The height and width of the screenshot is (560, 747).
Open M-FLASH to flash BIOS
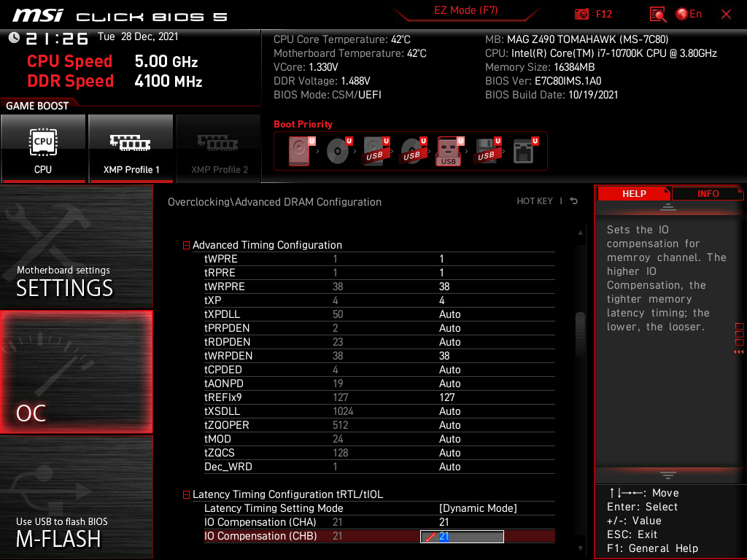click(77, 497)
